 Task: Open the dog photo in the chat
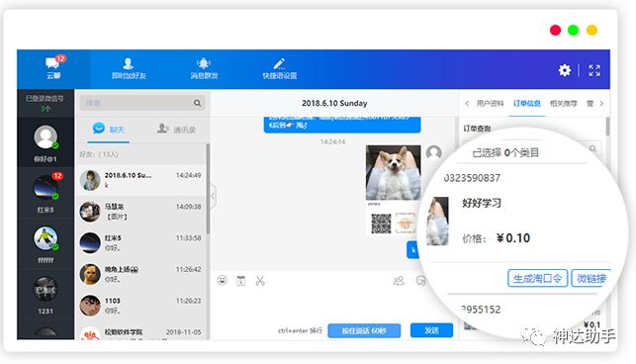coord(393,172)
